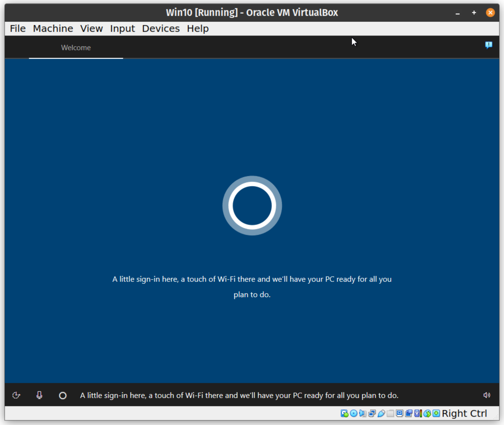Click the large Cortana ring
504x425 pixels.
click(x=252, y=206)
